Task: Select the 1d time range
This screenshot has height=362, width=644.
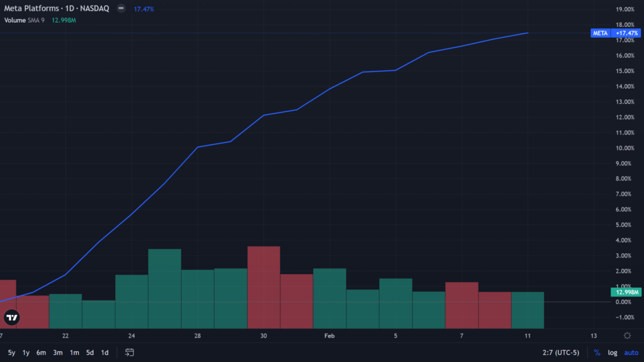Action: 105,353
